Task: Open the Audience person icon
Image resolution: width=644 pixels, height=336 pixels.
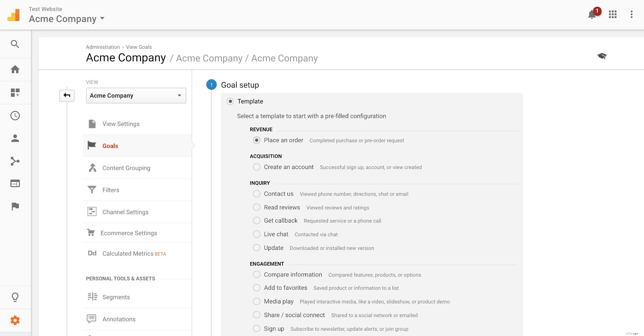Action: tap(15, 138)
